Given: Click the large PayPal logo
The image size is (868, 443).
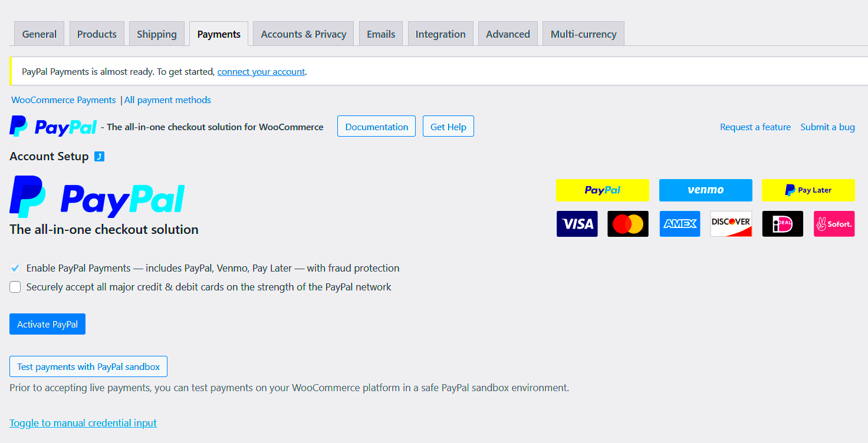Looking at the screenshot, I should [97, 197].
